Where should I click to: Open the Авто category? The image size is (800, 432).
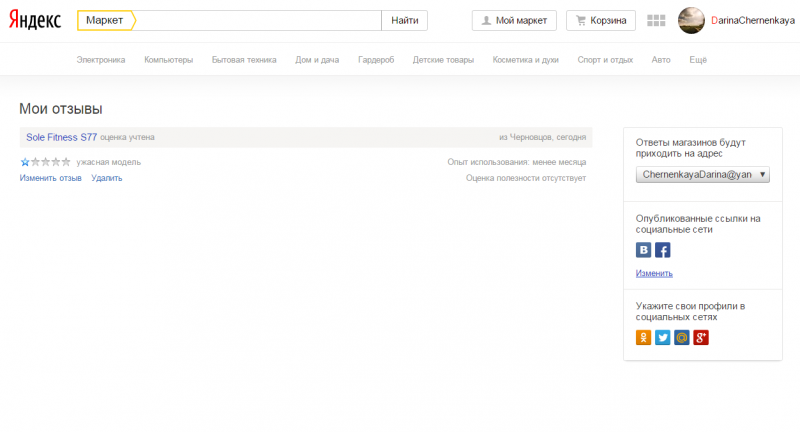pyautogui.click(x=661, y=60)
